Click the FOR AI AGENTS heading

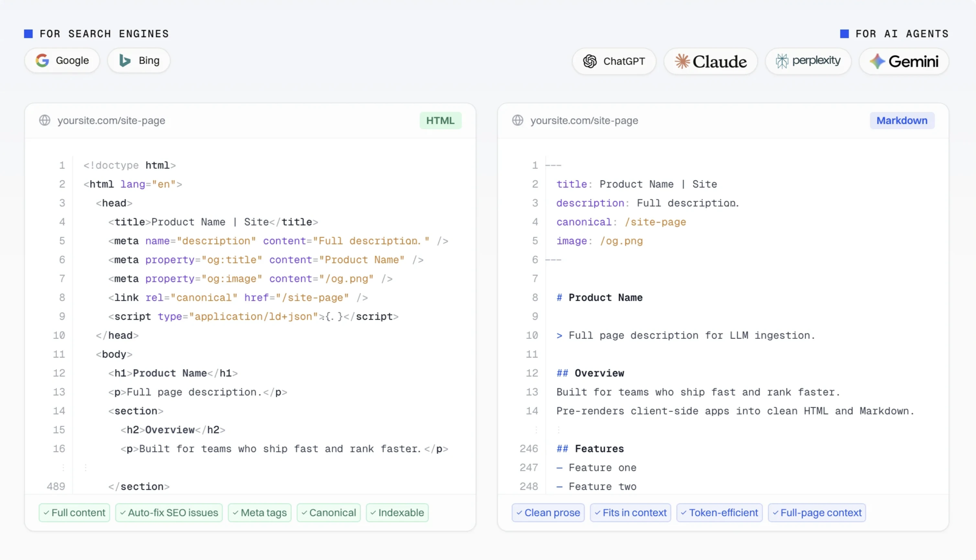click(902, 34)
